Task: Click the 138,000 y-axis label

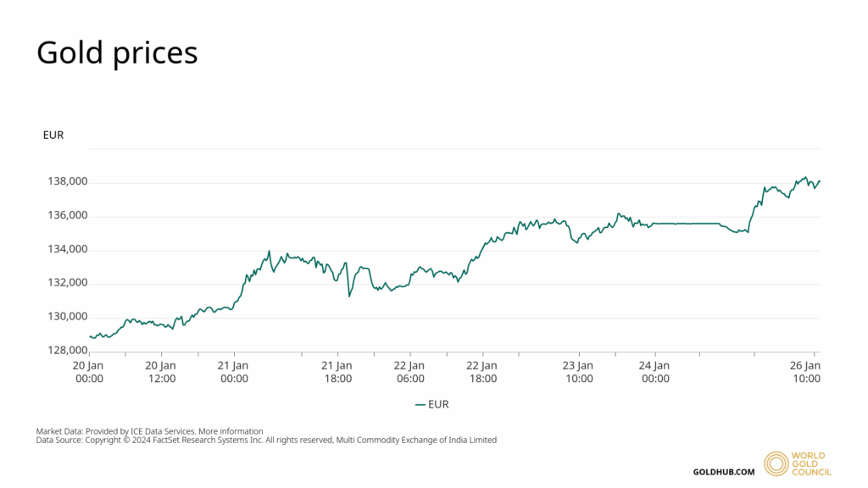Action: click(66, 181)
